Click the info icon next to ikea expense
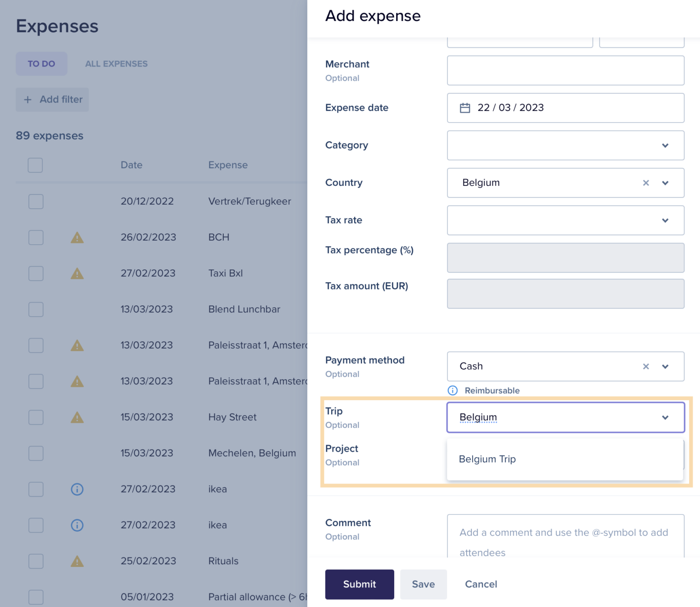Screen dimensions: 700x607 point(77,489)
